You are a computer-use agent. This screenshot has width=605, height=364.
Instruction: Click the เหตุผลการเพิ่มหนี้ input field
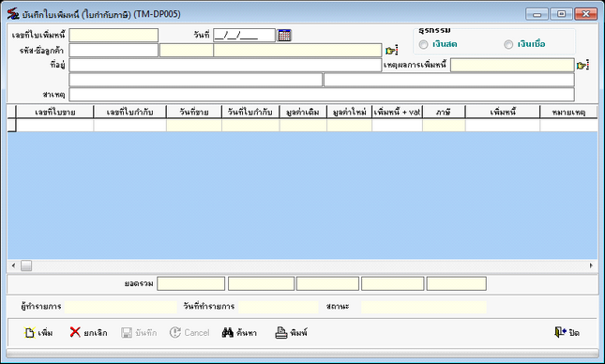pyautogui.click(x=512, y=65)
